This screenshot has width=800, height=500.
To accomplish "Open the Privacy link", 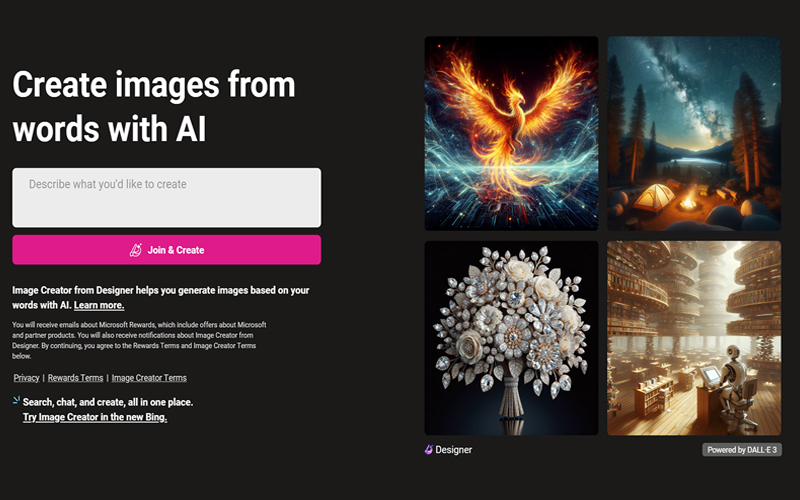I will 27,378.
